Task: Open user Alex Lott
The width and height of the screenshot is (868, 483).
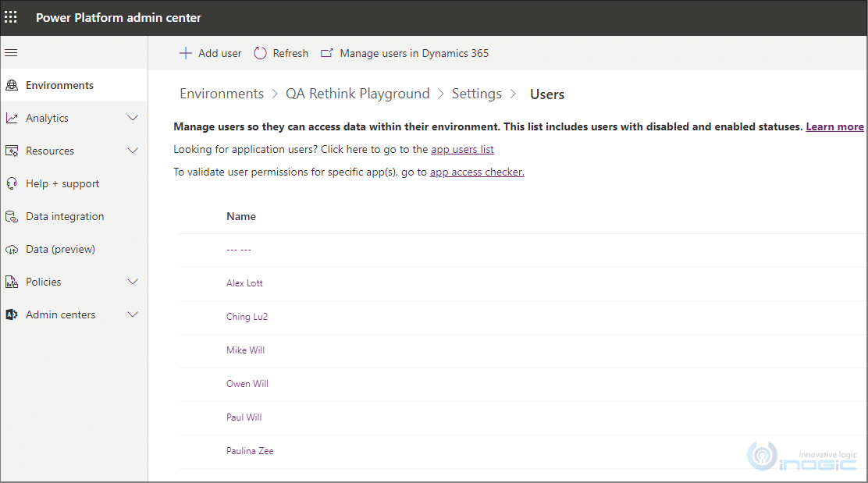Action: coord(244,282)
